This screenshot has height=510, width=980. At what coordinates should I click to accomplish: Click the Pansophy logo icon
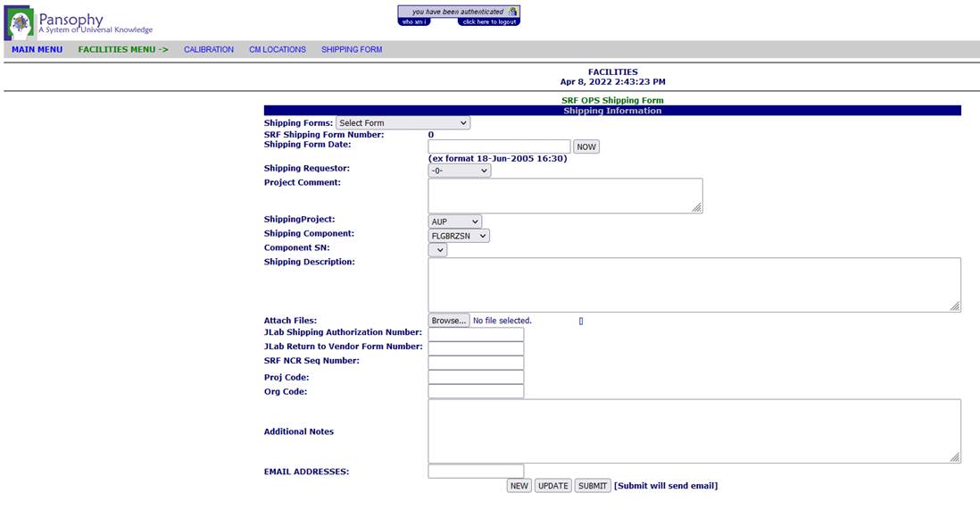20,22
